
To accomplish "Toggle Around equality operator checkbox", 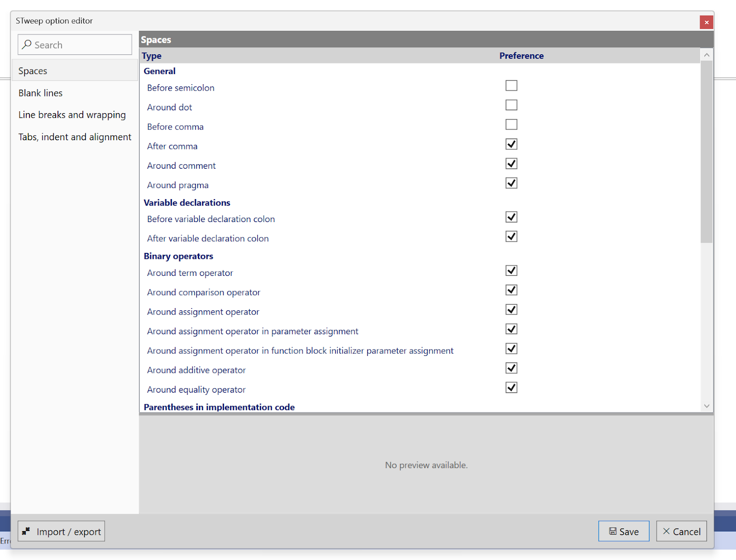I will 511,388.
